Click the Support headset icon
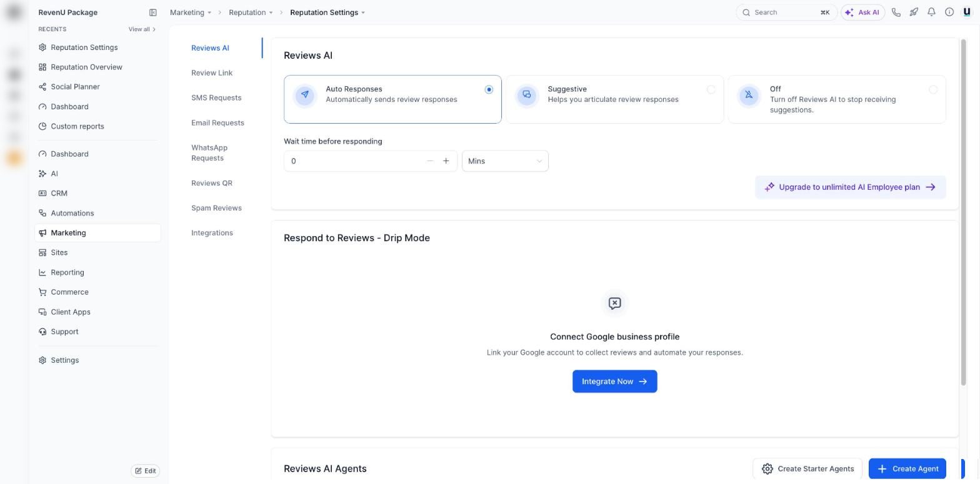This screenshot has width=980, height=484. tap(42, 332)
